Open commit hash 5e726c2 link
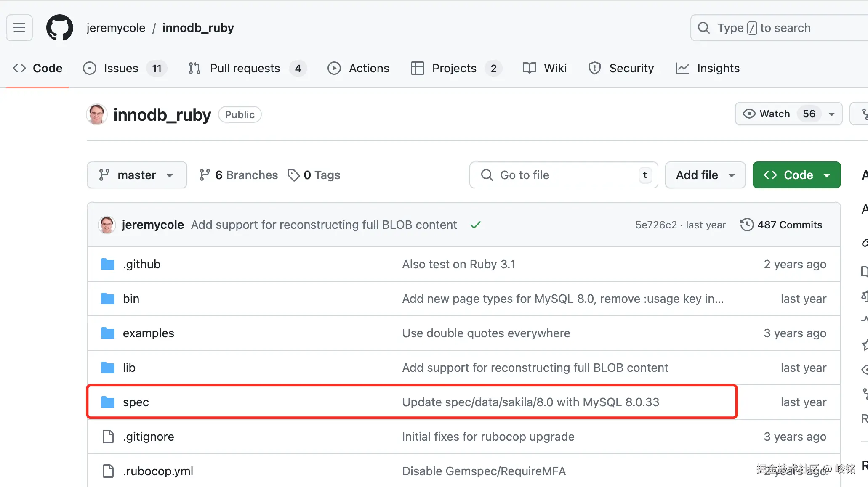868x487 pixels. click(656, 225)
